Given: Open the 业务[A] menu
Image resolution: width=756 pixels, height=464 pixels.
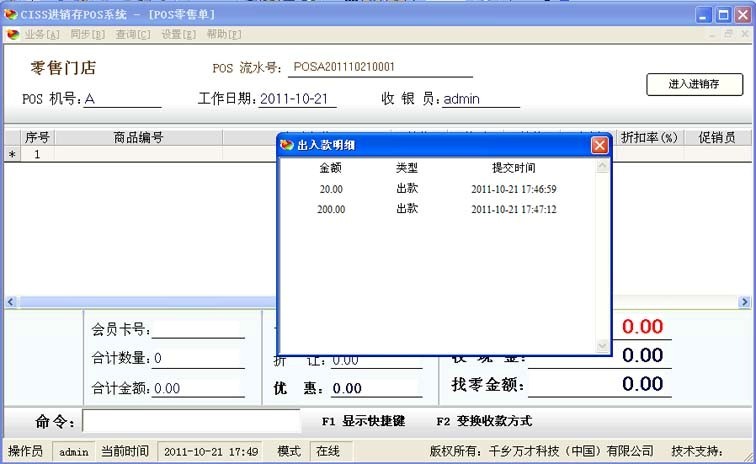Looking at the screenshot, I should click(x=42, y=34).
